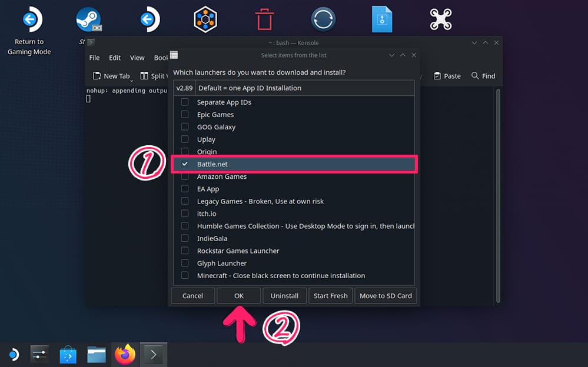The width and height of the screenshot is (588, 367).
Task: Click the Uninstall button
Action: 285,296
